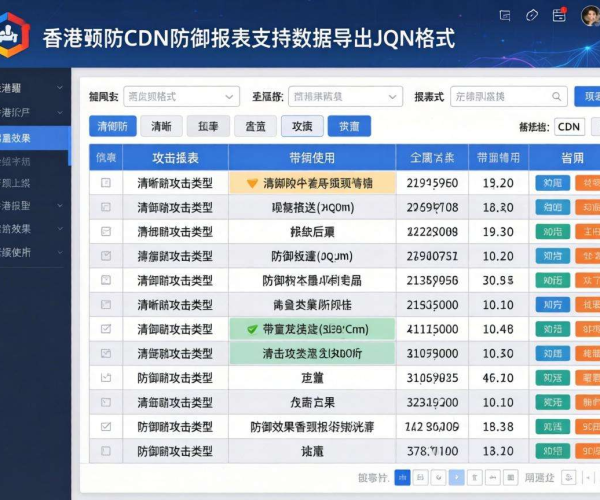The image size is (600, 500).
Task: Click the bandwidth value 30.95
Action: [498, 280]
